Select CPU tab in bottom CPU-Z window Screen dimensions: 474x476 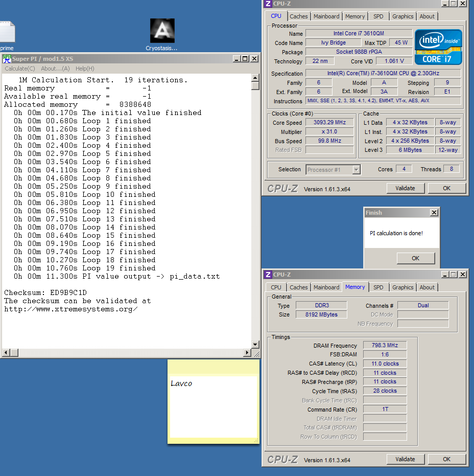tap(276, 287)
